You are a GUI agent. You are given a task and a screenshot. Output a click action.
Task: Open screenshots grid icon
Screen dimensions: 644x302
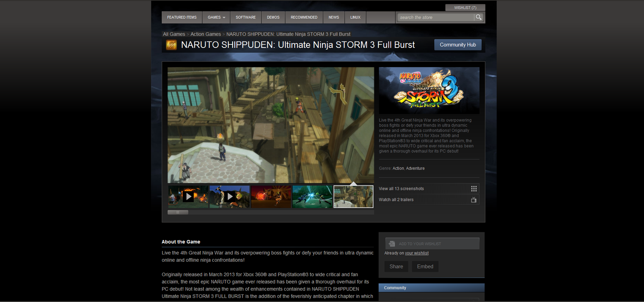click(474, 189)
